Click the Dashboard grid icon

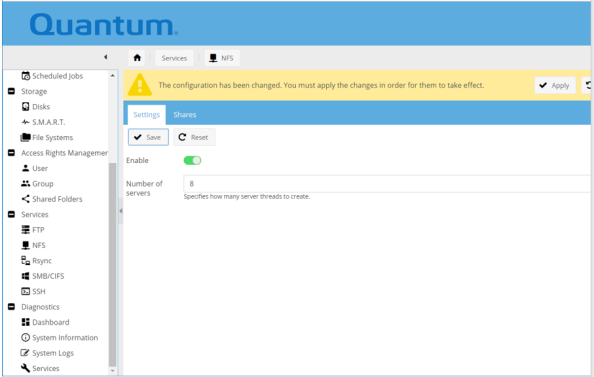coord(25,322)
